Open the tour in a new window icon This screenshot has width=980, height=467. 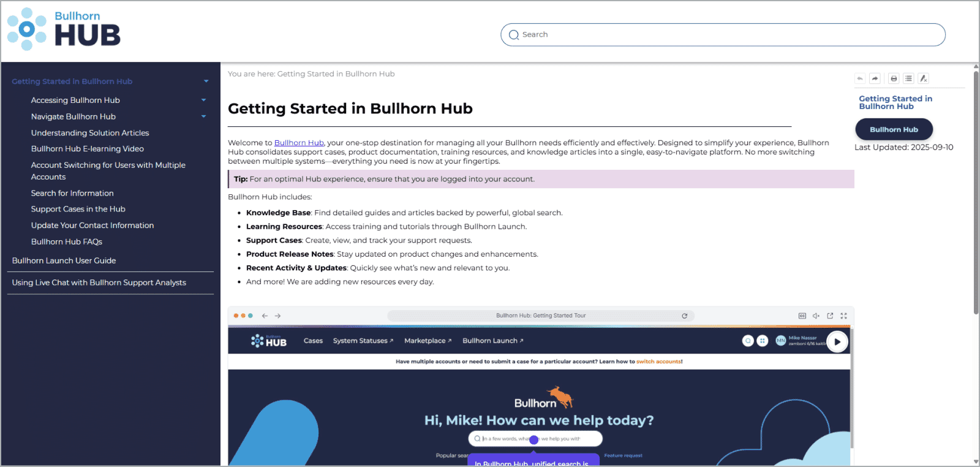830,316
